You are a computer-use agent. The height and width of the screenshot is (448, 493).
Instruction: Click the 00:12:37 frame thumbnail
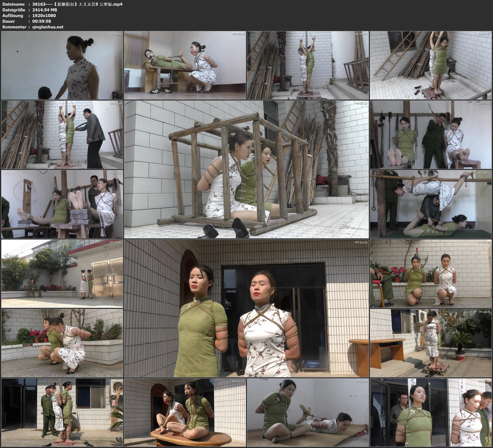(430, 65)
